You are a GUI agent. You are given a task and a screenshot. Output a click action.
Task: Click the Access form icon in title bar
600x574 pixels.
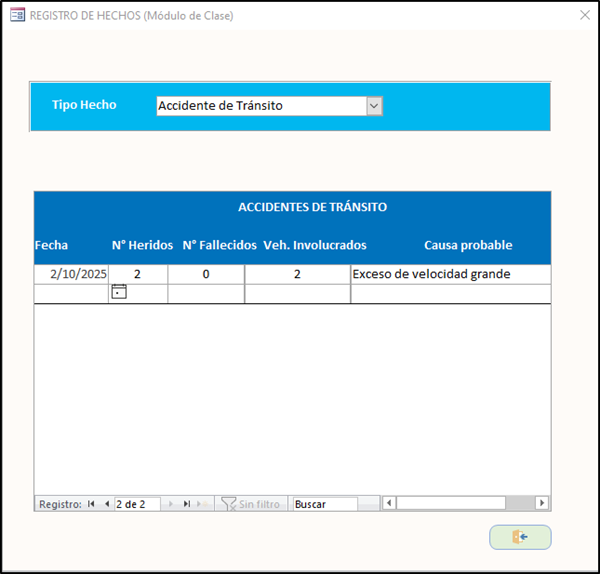[17, 15]
